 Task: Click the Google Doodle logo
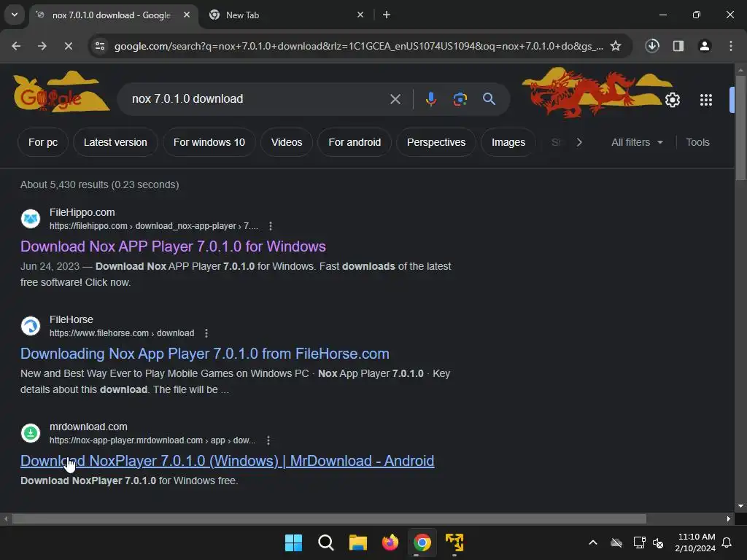pos(61,93)
